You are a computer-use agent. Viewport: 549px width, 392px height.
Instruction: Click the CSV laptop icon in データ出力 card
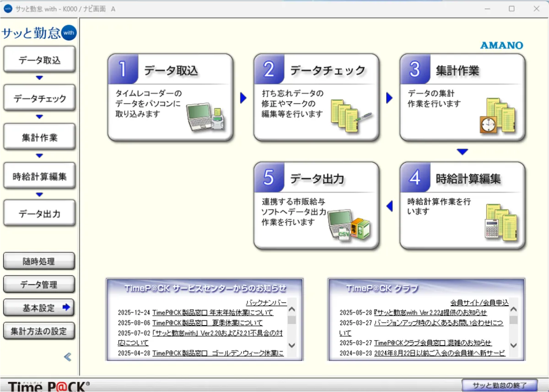(350, 225)
